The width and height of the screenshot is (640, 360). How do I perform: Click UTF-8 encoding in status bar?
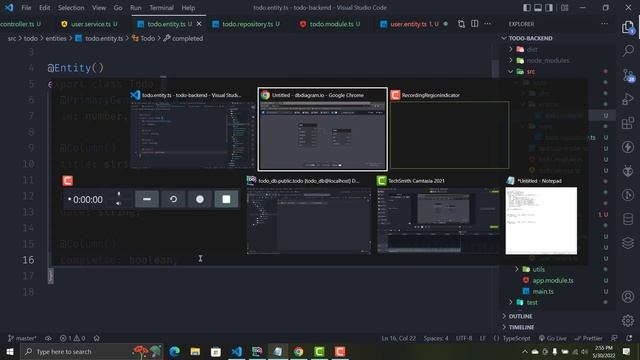[x=464, y=338]
